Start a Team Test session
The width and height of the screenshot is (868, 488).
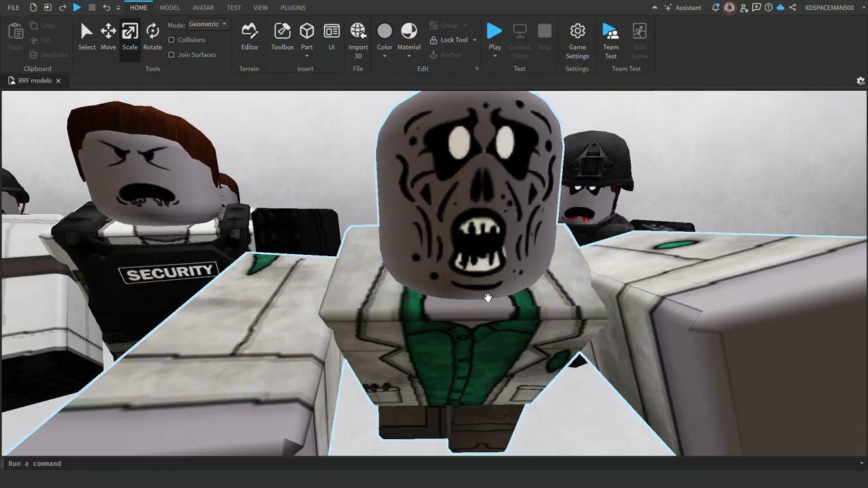pos(610,37)
